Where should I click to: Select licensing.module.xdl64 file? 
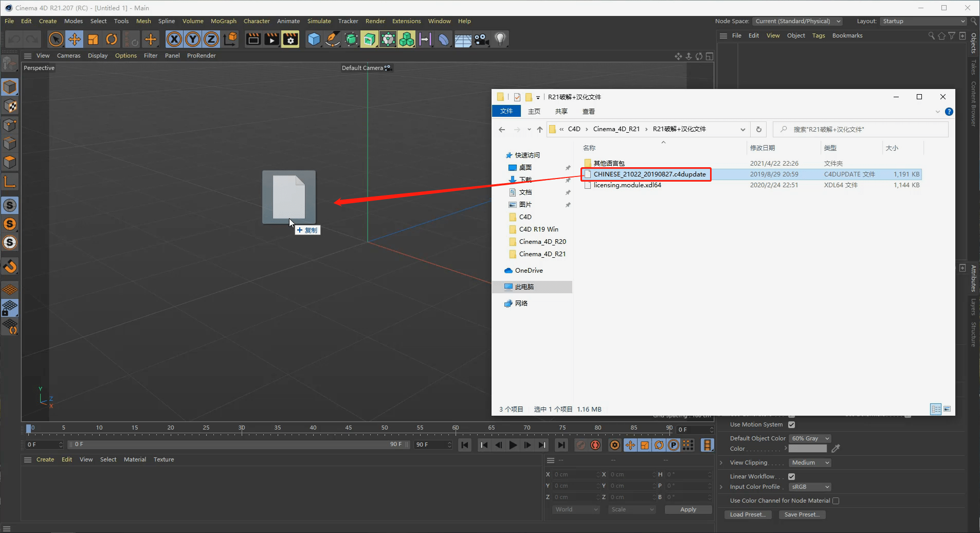pyautogui.click(x=627, y=185)
